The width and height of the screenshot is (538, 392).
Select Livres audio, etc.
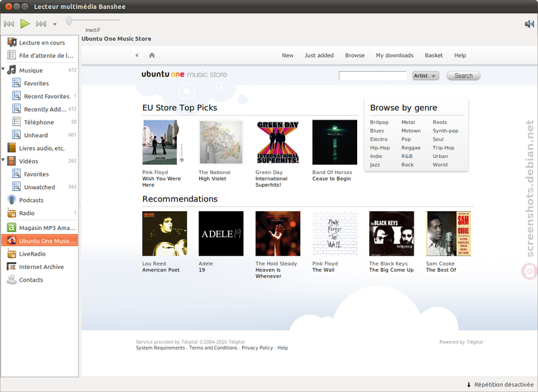(x=40, y=148)
